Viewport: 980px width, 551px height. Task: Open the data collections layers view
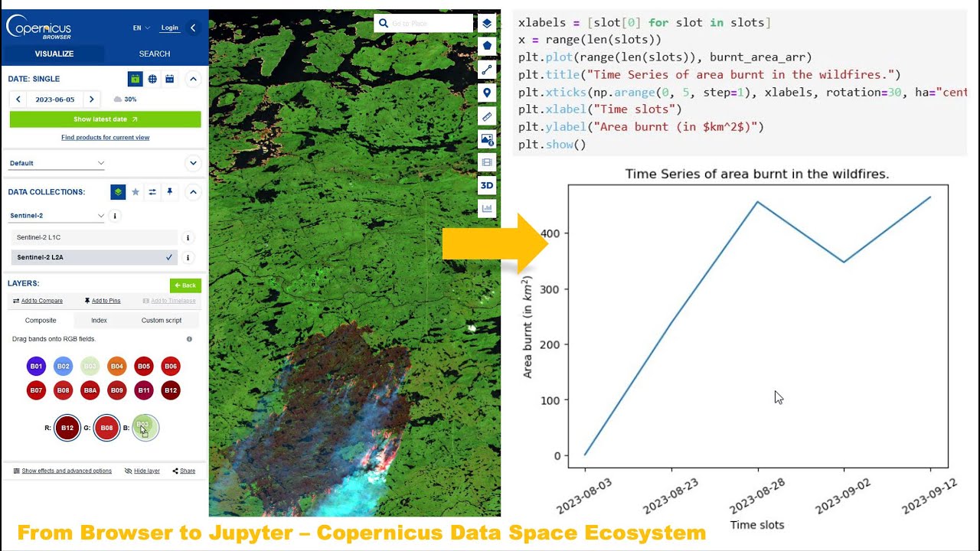point(118,192)
